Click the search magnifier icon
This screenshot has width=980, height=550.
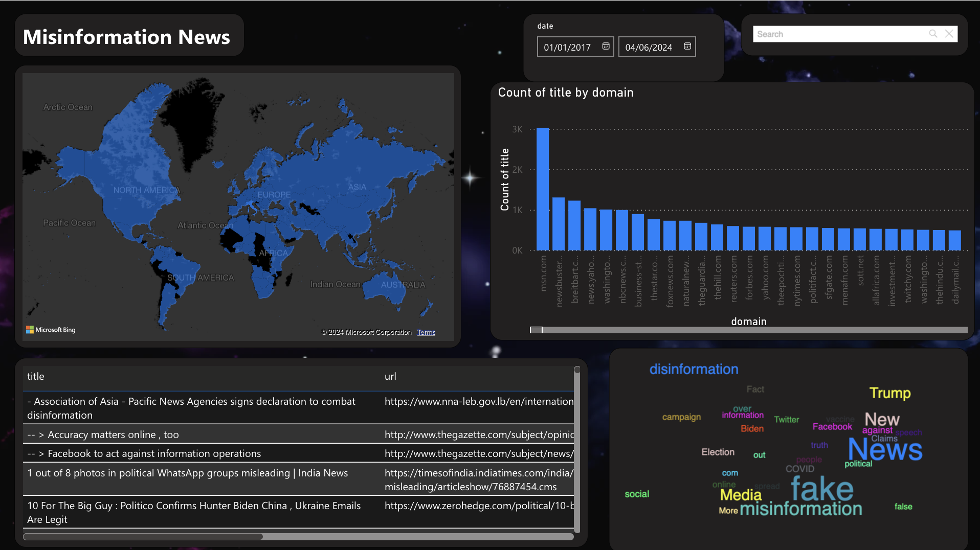click(933, 34)
